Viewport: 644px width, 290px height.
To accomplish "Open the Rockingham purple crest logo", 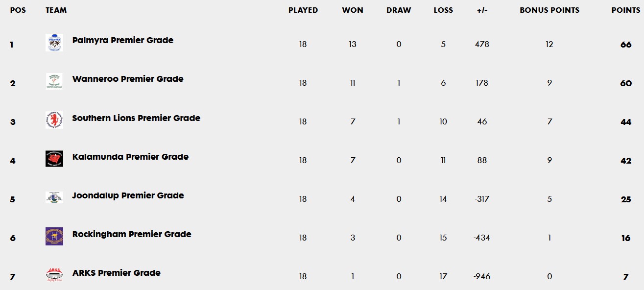I will [54, 236].
